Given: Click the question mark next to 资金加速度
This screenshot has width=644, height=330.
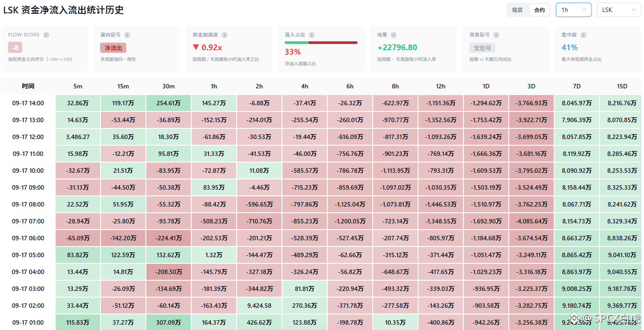Looking at the screenshot, I should click(x=225, y=35).
